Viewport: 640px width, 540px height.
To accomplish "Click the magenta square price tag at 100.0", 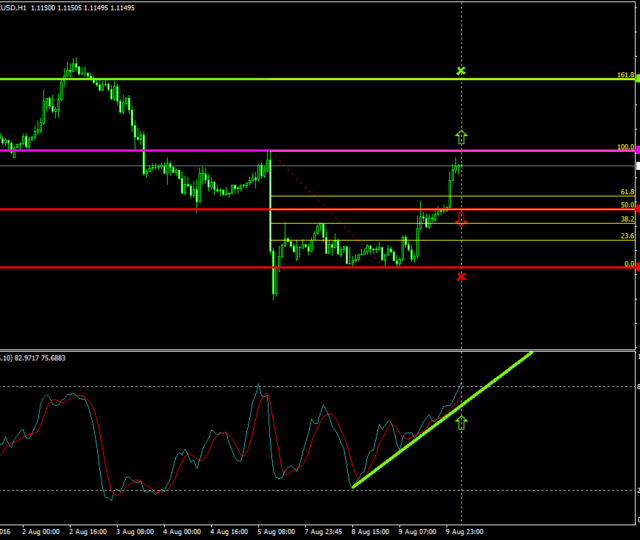I will coord(636,150).
